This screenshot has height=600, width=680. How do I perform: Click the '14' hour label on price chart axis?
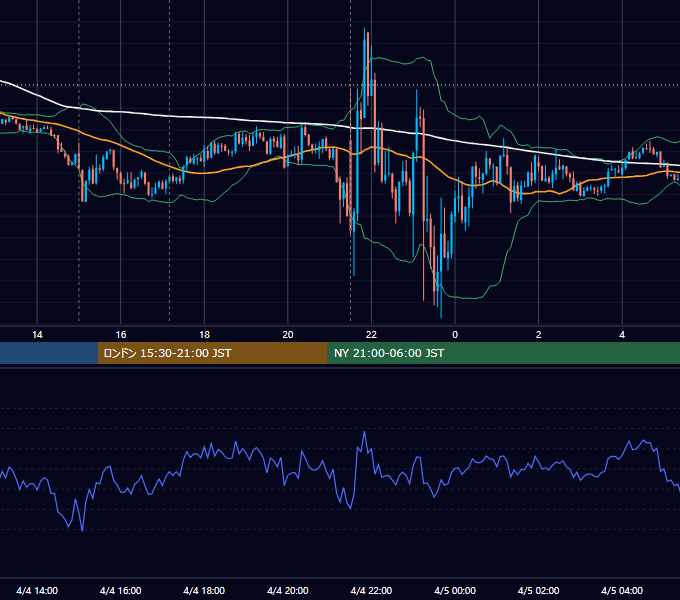[x=37, y=335]
